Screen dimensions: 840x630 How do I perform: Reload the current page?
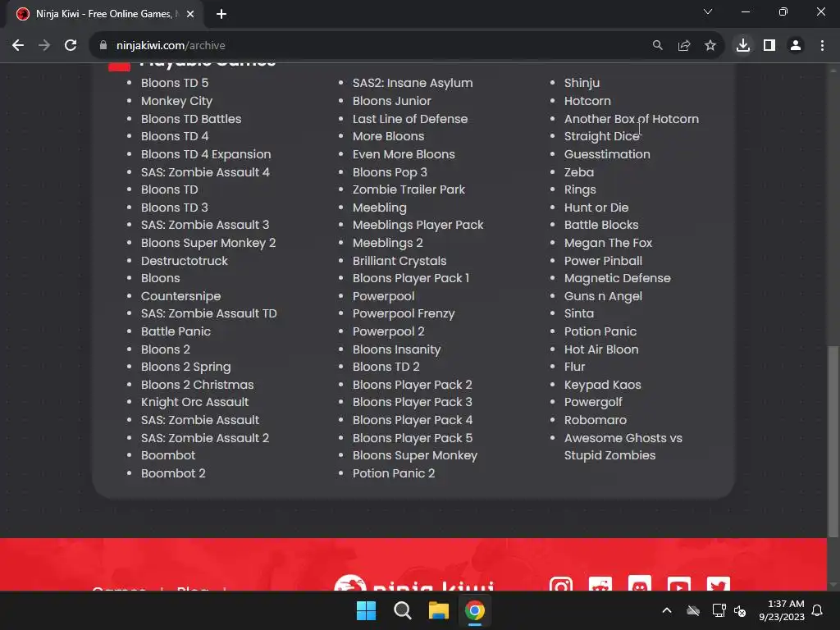click(x=71, y=46)
